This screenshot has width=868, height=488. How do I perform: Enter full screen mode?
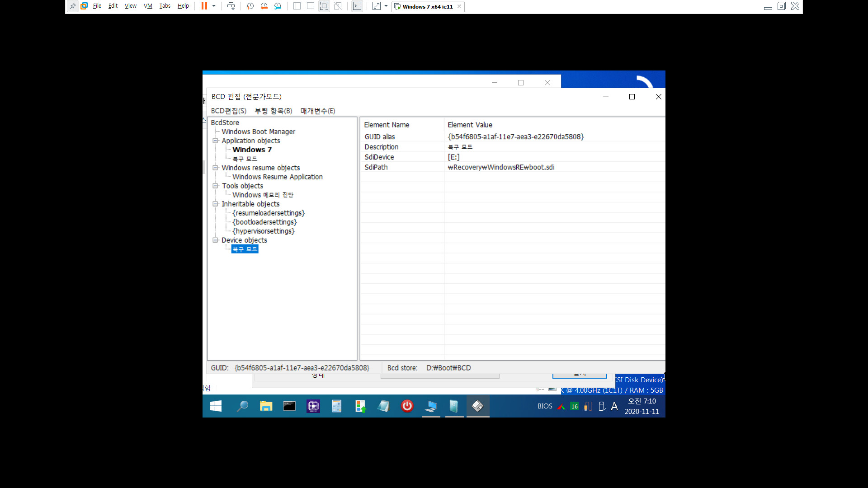[x=324, y=6]
